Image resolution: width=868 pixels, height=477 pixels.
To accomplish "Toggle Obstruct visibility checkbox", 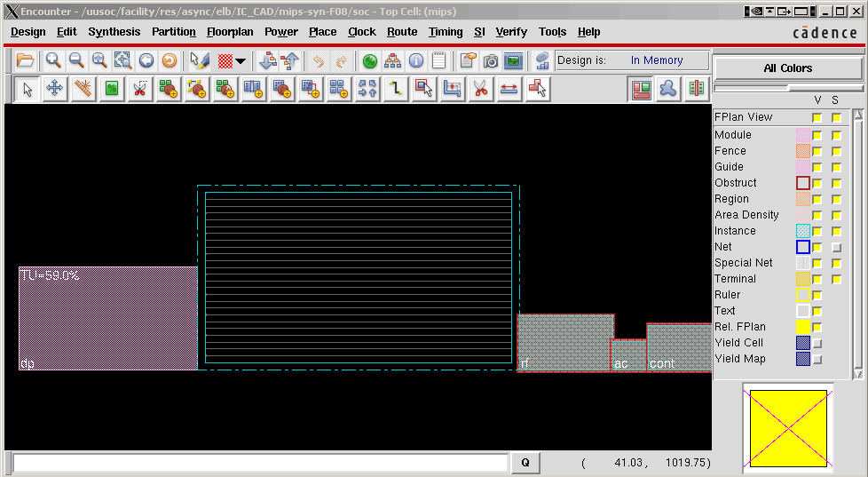I will (x=817, y=183).
